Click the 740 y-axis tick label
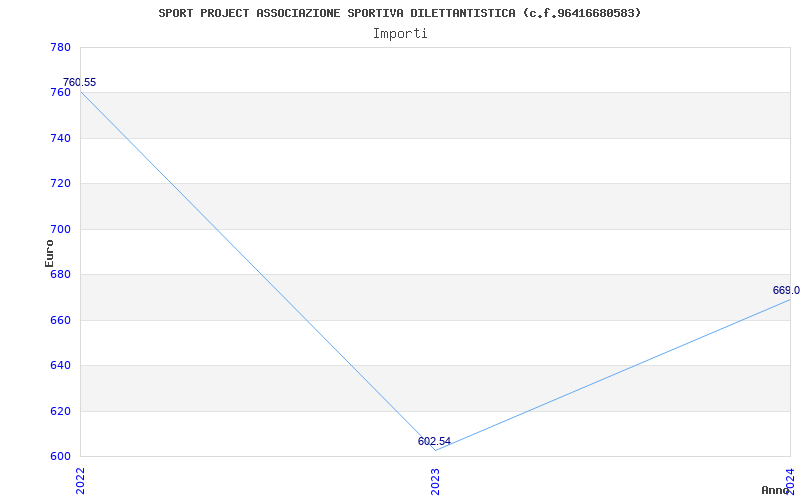The height and width of the screenshot is (500, 800). (60, 138)
